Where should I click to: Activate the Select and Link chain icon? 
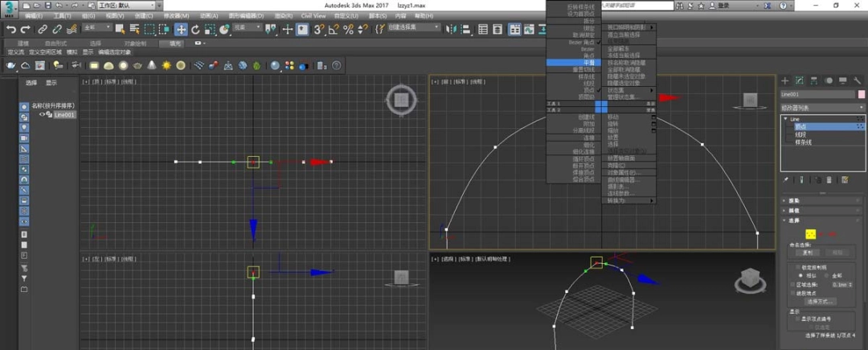click(43, 29)
